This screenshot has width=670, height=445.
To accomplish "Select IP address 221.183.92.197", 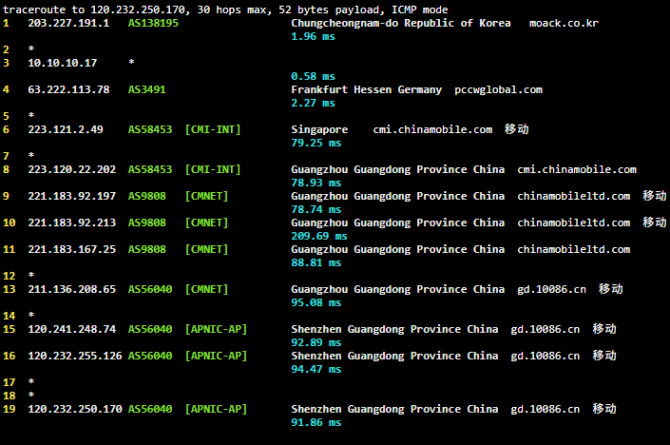I will click(x=71, y=196).
